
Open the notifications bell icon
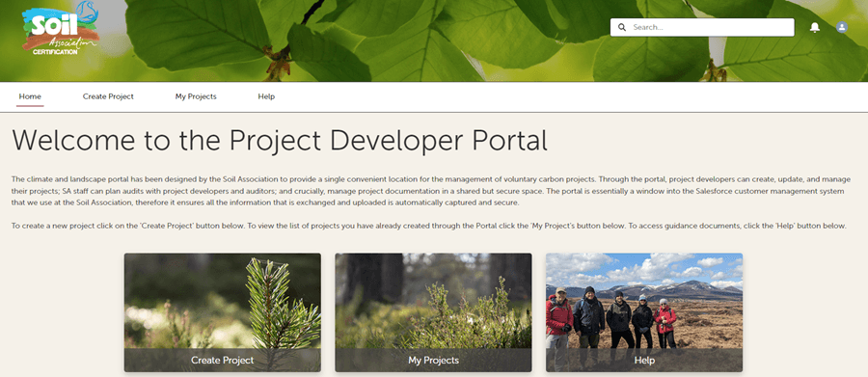click(x=814, y=27)
